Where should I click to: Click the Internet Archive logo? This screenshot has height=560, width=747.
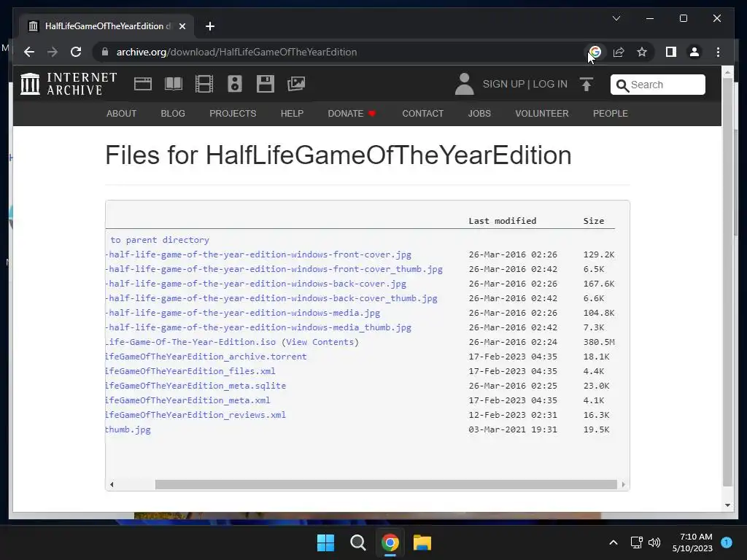click(x=69, y=84)
